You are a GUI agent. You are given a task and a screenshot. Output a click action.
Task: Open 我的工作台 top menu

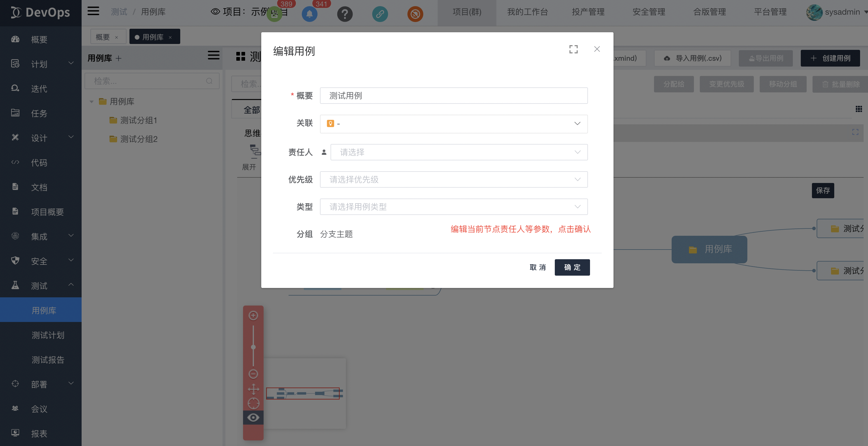pyautogui.click(x=527, y=12)
